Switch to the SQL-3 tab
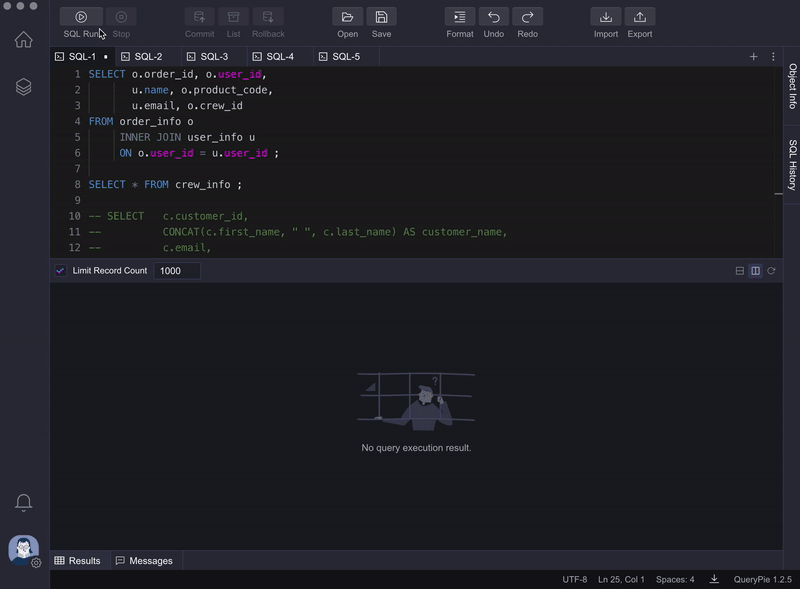Viewport: 800px width, 589px height. (212, 57)
